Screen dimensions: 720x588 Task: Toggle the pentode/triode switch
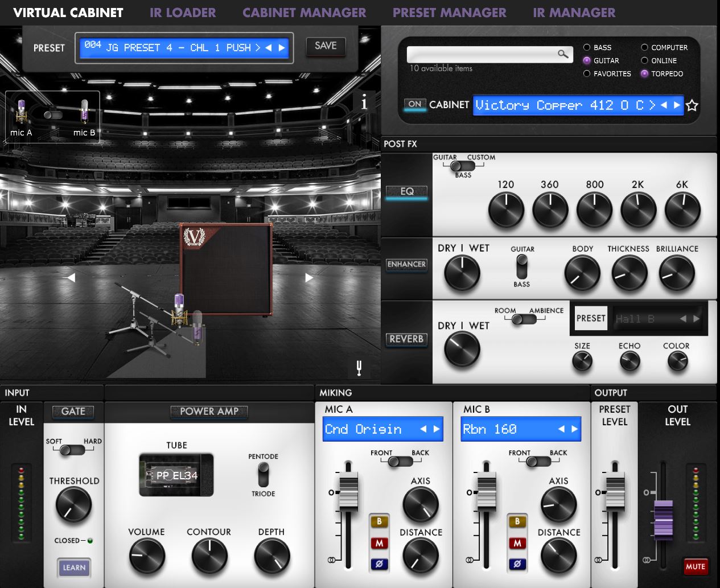pyautogui.click(x=263, y=475)
